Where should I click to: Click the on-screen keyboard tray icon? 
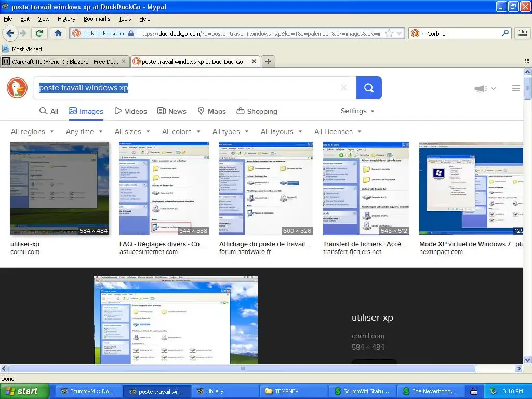474,392
